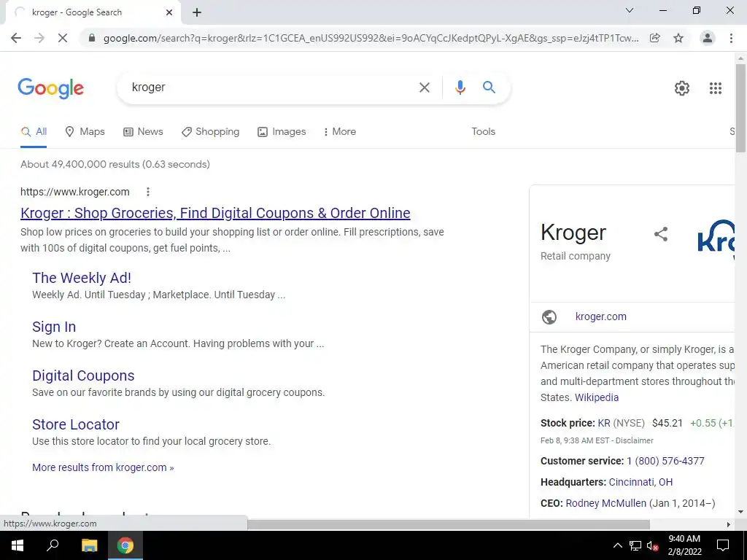Open the Google apps grid icon
Image resolution: width=747 pixels, height=560 pixels.
(x=715, y=88)
